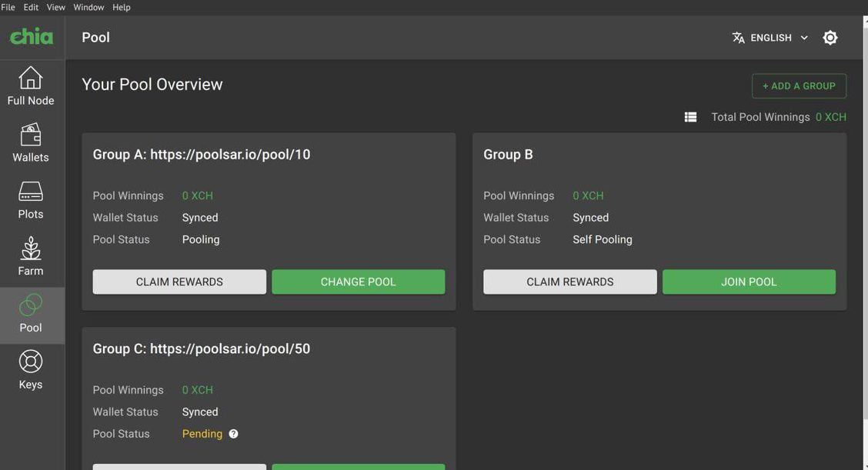Screen dimensions: 868x470
Task: Expand the ENGLISH language dropdown
Action: (770, 38)
